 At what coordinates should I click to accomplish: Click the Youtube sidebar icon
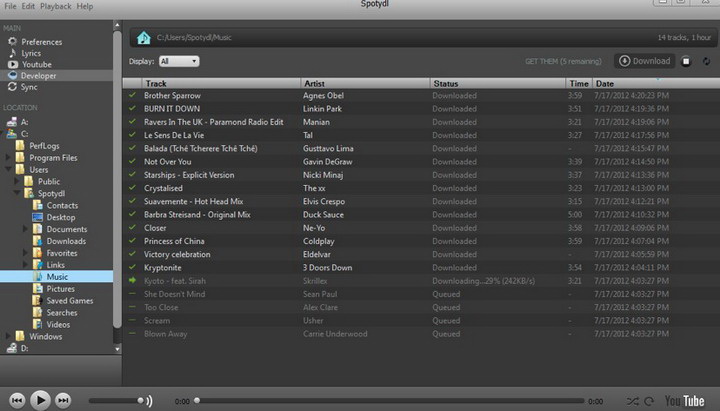[x=13, y=64]
